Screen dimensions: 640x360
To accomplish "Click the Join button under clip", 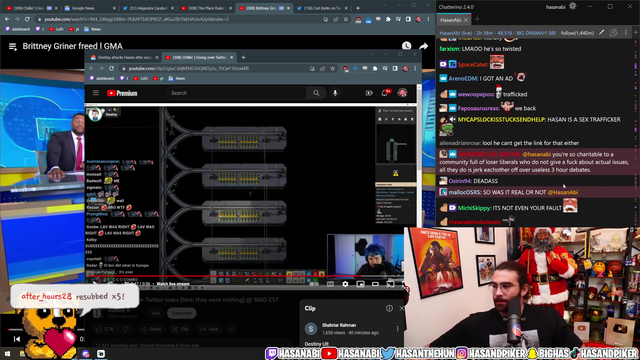I will tap(156, 313).
